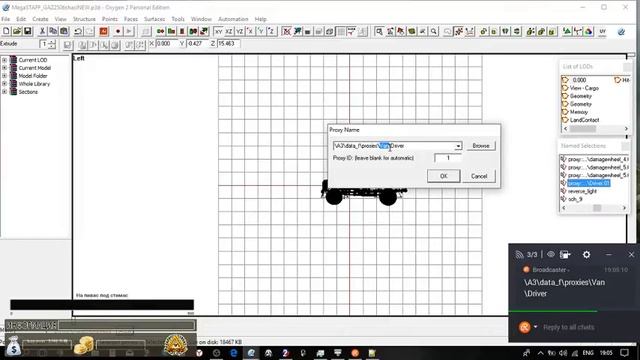Click the eye icon in chat overlay
Image resolution: width=640 pixels, height=360 pixels.
[551, 255]
